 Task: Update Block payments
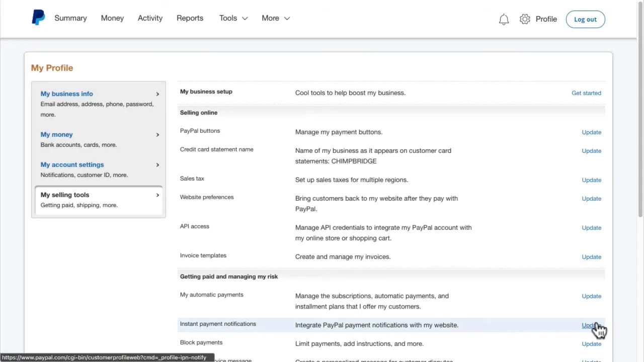click(x=591, y=344)
